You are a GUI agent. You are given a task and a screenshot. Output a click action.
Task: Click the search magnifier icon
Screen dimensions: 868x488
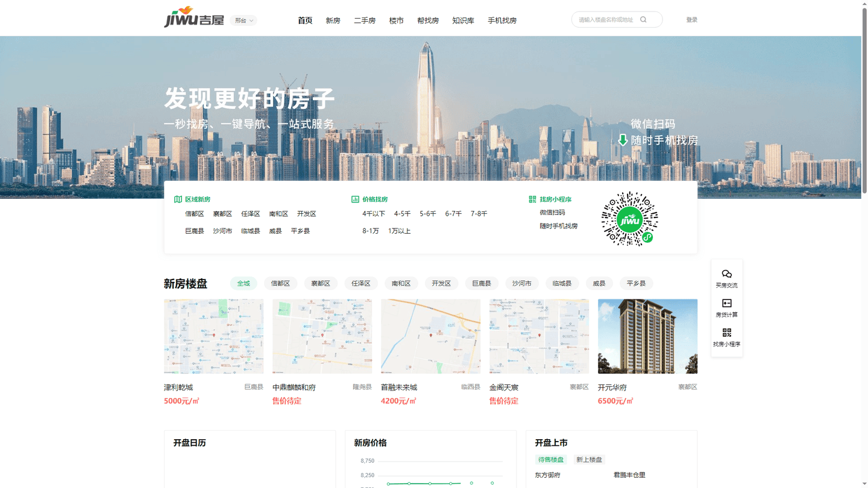click(643, 20)
